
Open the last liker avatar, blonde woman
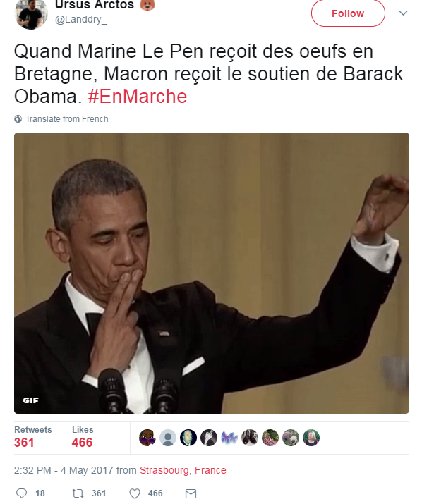pyautogui.click(x=311, y=438)
